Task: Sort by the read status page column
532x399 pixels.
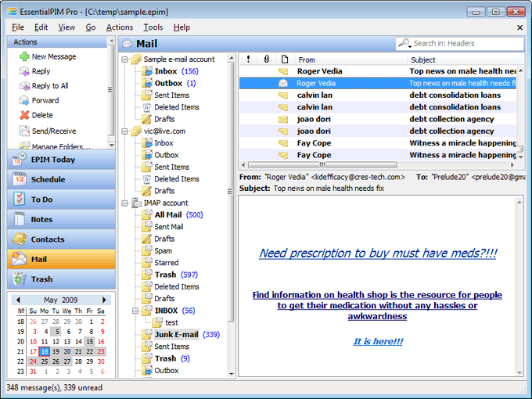Action: pyautogui.click(x=285, y=59)
